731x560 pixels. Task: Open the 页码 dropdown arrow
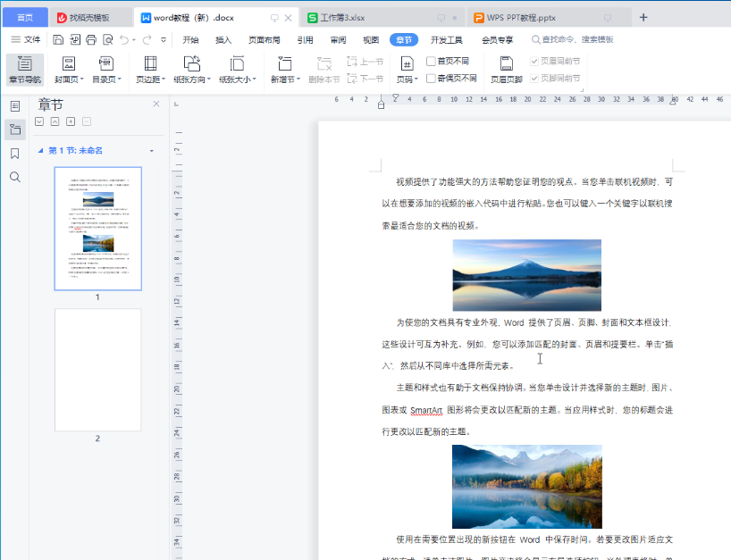point(416,79)
